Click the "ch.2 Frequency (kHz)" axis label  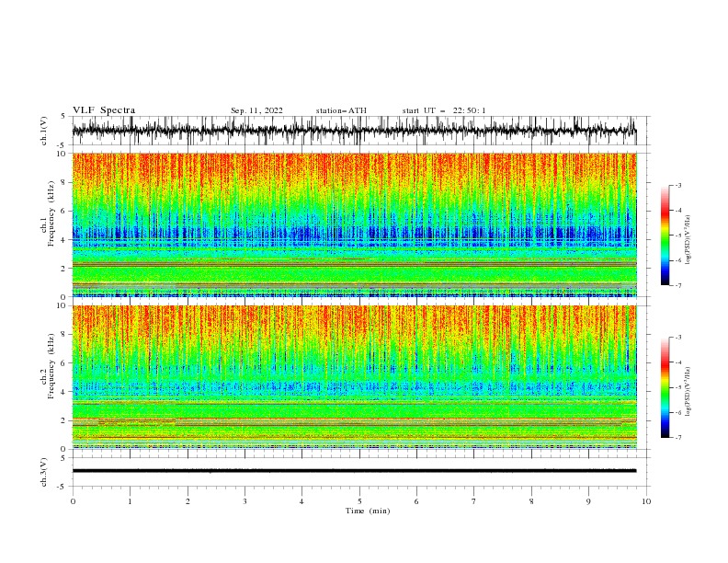48,368
